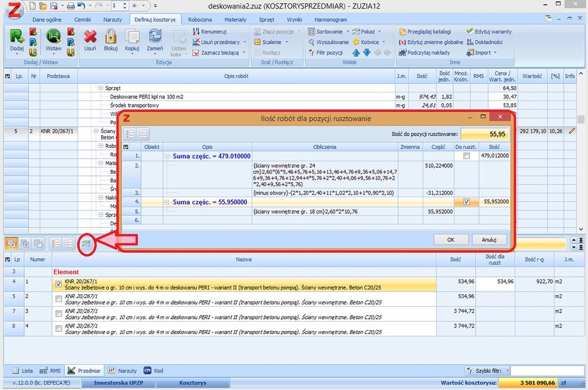Open Przeglądaj katalogi catalog browser
The width and height of the screenshot is (588, 390).
(425, 32)
